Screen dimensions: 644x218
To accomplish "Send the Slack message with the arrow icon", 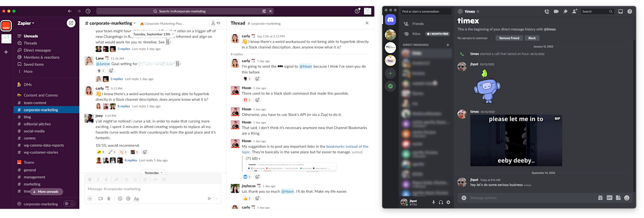I will pos(209,199).
